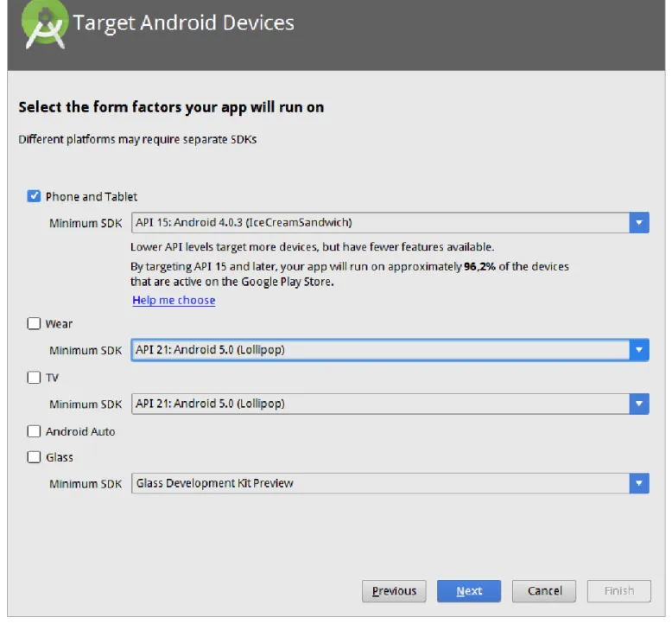This screenshot has width=672, height=624.
Task: Check the Android Auto option
Action: [x=34, y=431]
